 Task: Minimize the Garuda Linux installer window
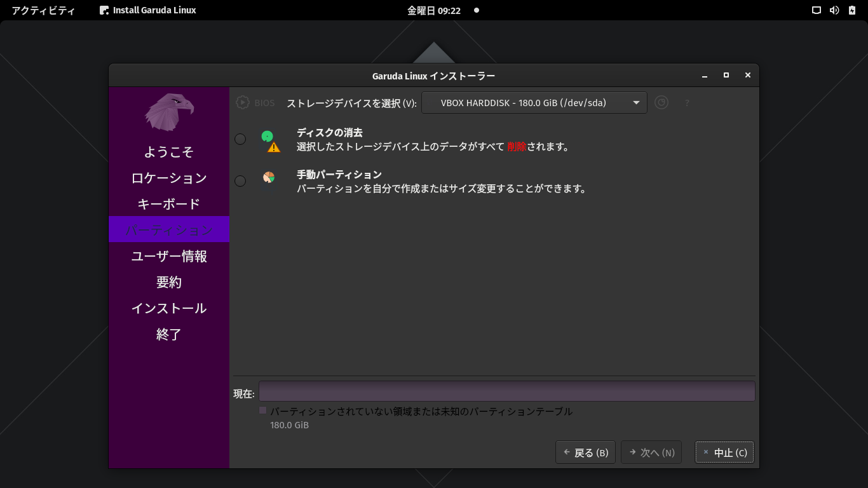705,76
